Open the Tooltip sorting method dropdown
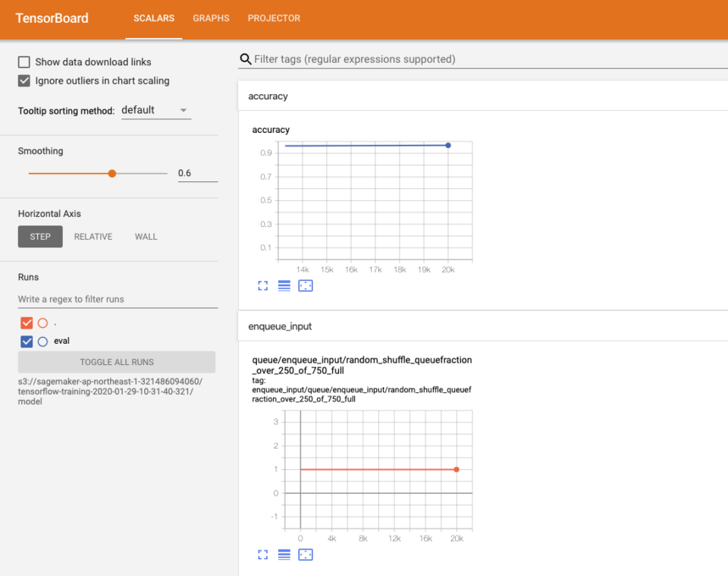The image size is (728, 576). (155, 110)
